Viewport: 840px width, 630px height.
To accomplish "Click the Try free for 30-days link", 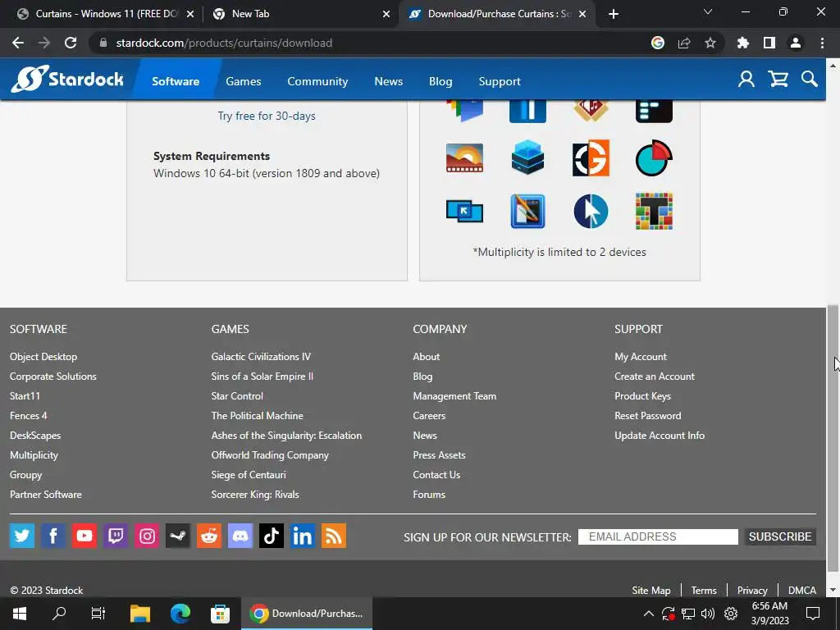I will pos(267,116).
